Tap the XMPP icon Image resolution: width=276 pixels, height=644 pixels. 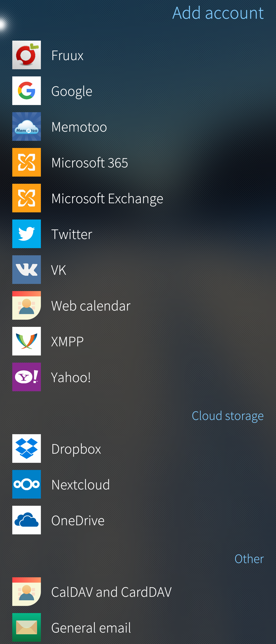[x=27, y=341]
